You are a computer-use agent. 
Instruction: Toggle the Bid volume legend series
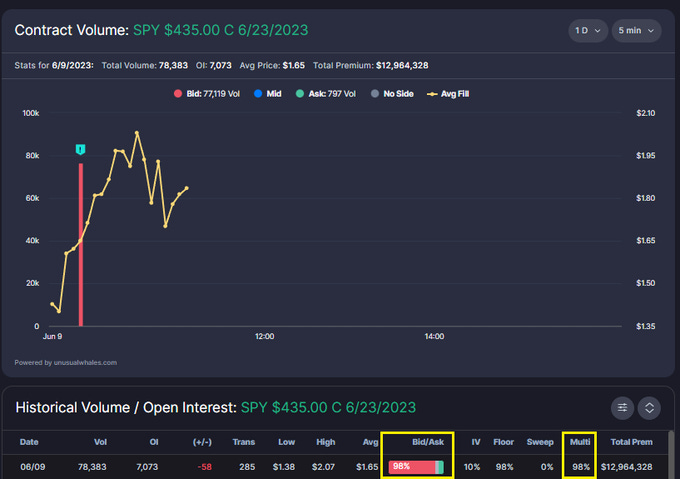click(207, 94)
